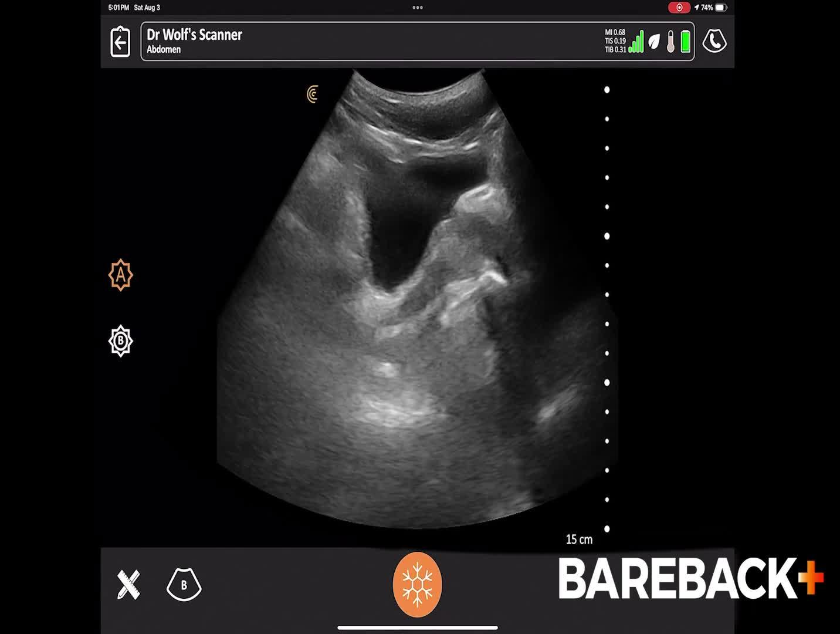This screenshot has height=634, width=840.
Task: Open the measurement tools ruler icon
Action: coord(128,585)
